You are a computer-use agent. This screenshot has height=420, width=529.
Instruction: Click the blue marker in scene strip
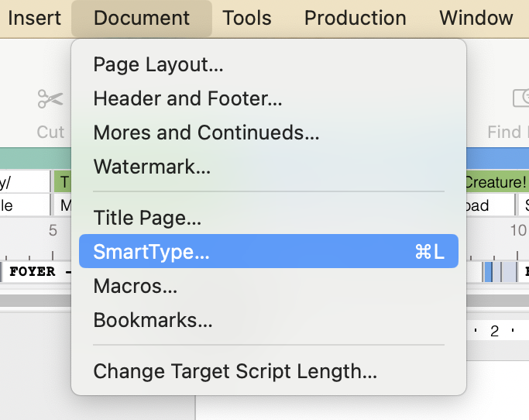tap(488, 272)
